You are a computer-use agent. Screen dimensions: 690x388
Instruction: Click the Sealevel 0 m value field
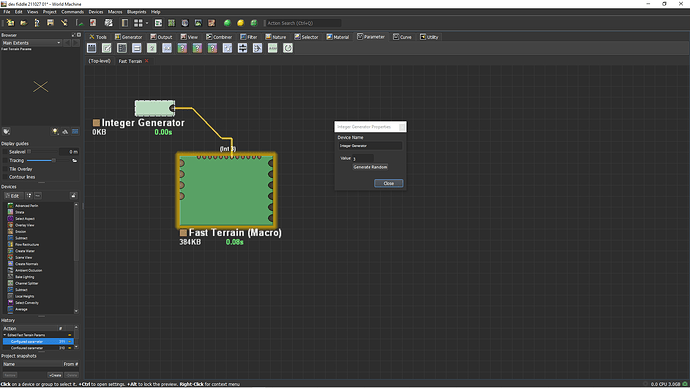[68, 152]
